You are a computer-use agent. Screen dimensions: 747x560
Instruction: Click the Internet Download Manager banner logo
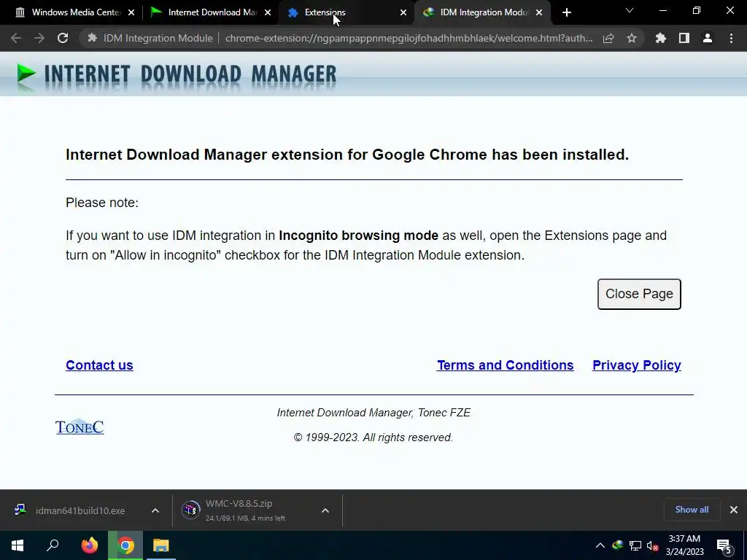177,75
